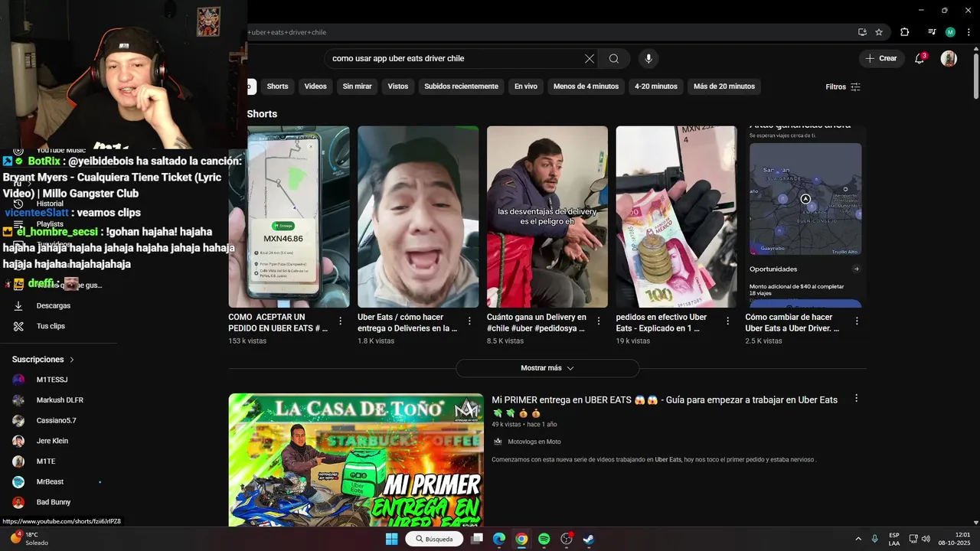Screen dimensions: 980x551
Task: Select Más de 20 minutos chip
Action: coord(724,86)
